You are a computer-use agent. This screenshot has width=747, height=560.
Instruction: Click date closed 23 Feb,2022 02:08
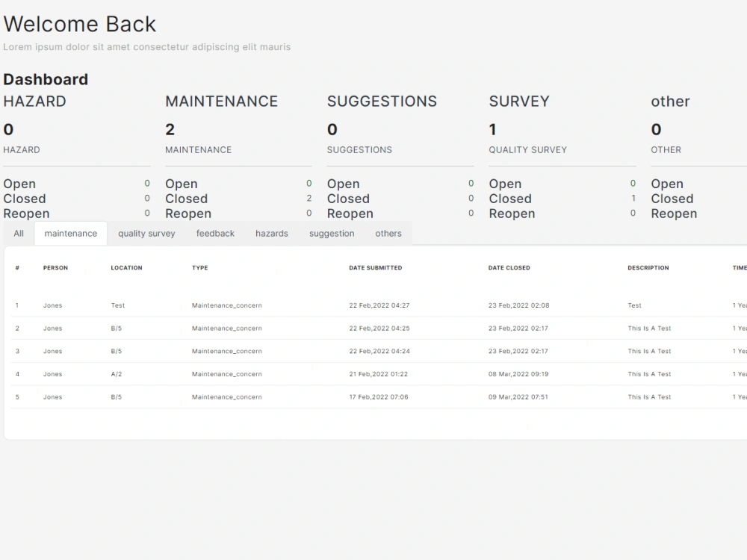pos(518,305)
